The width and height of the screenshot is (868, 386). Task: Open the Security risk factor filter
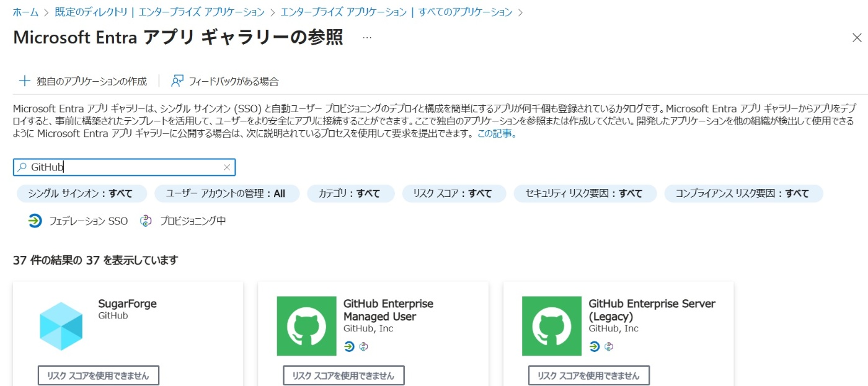pos(585,193)
